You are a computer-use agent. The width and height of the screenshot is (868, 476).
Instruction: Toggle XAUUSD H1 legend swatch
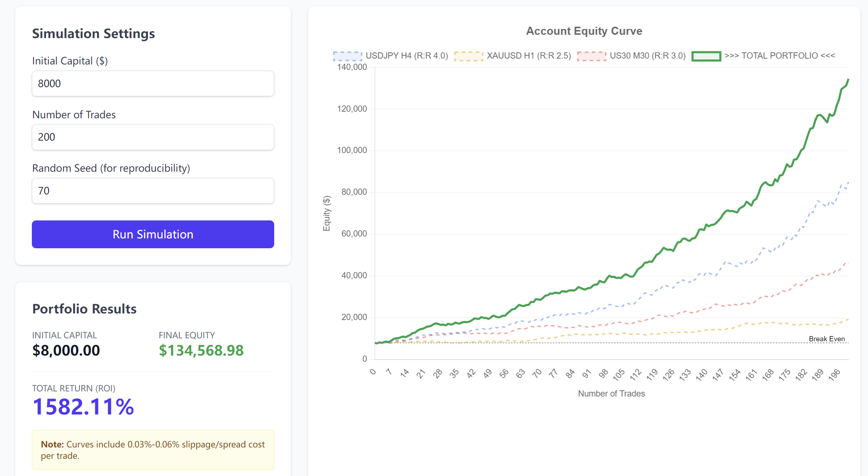click(x=468, y=56)
